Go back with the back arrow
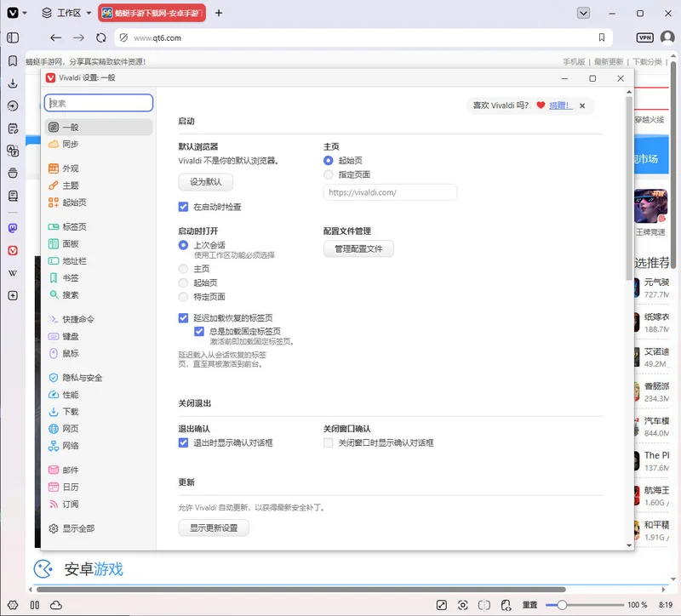 (x=55, y=37)
